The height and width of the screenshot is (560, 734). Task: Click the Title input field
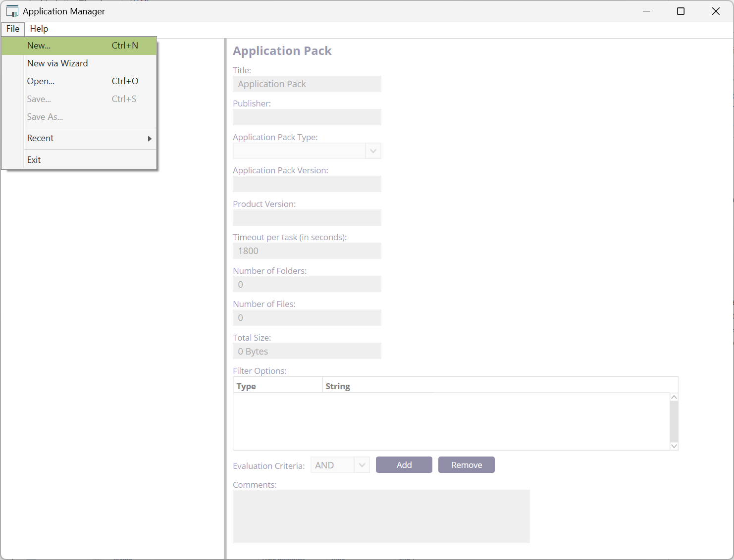point(307,84)
